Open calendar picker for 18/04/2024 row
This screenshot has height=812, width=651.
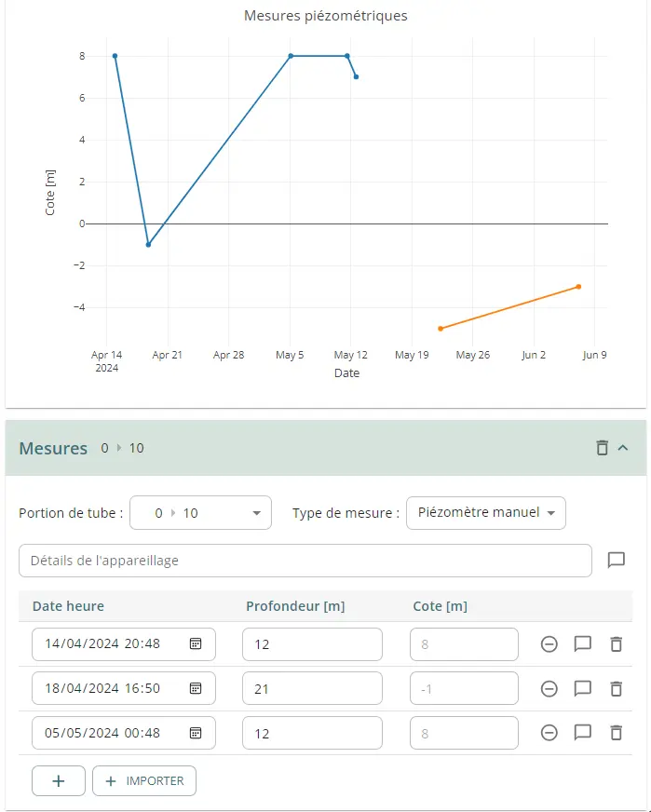click(x=196, y=688)
